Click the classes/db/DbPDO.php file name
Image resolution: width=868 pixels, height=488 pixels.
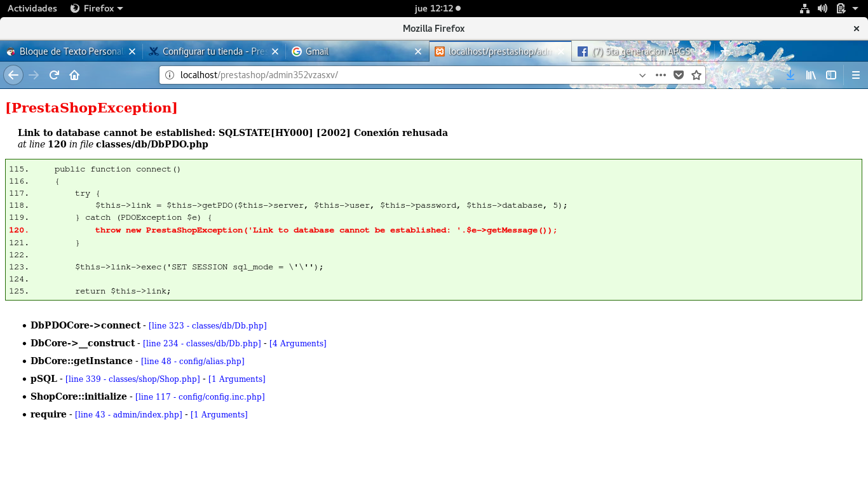[x=152, y=144]
